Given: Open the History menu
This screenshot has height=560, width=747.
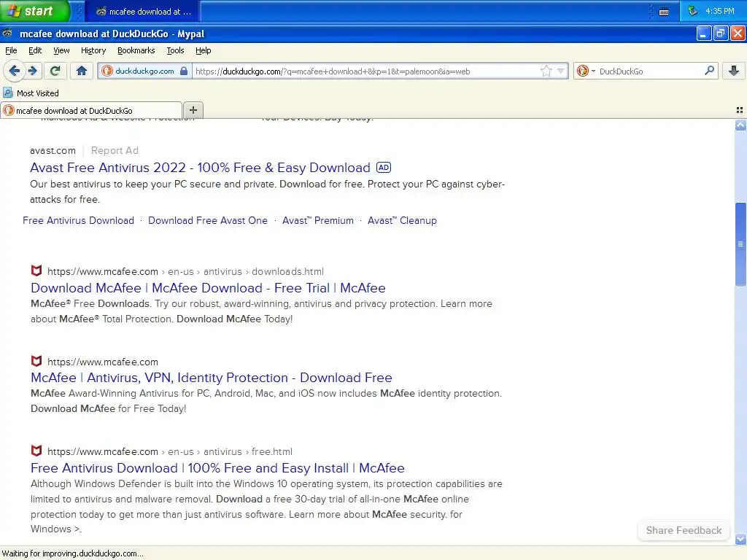Looking at the screenshot, I should pyautogui.click(x=93, y=50).
